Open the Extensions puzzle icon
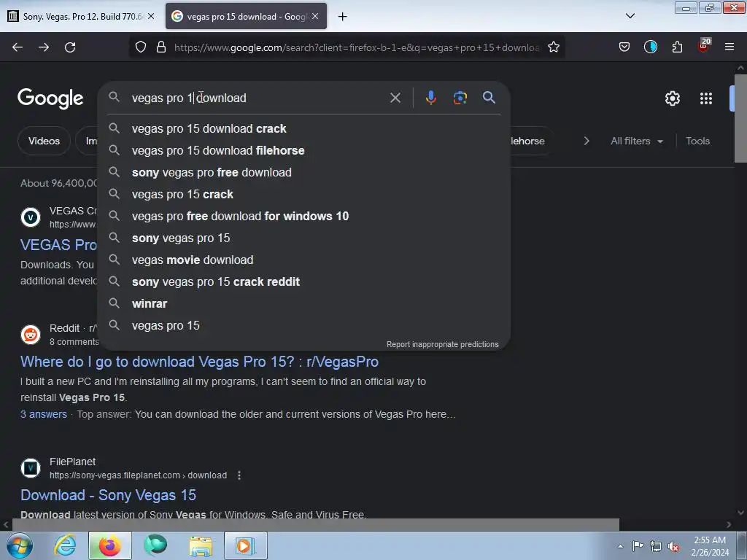 [677, 47]
